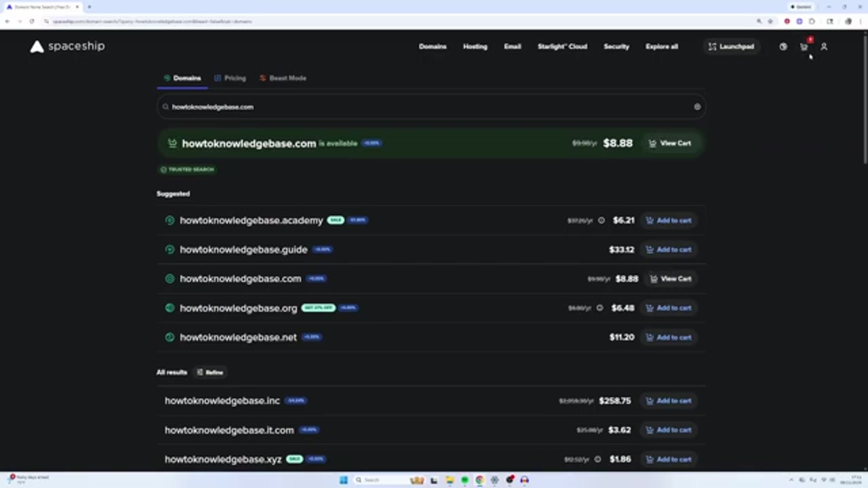Click the info icon next to .xyz price
Viewport: 868px width, 488px height.
[x=597, y=460]
